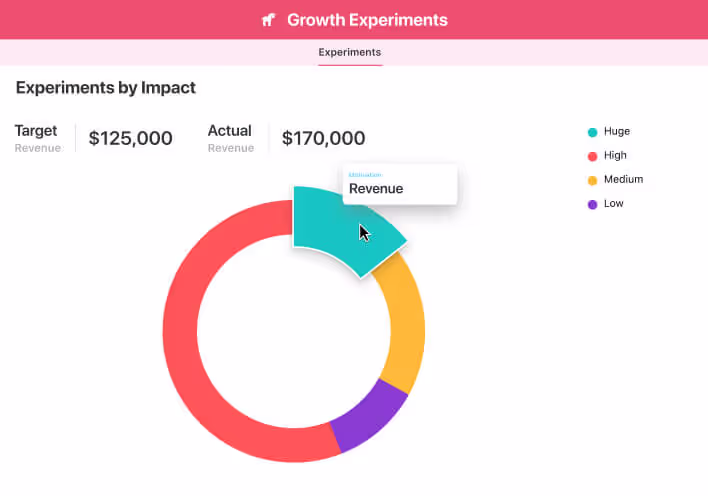Click the teal Huge legend dot
This screenshot has width=708, height=496.
[x=592, y=132]
